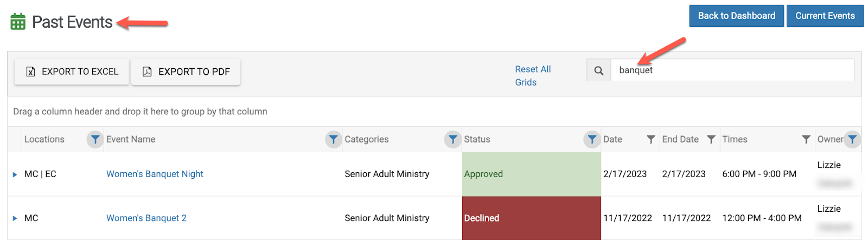Open the End Date column filter

(711, 139)
